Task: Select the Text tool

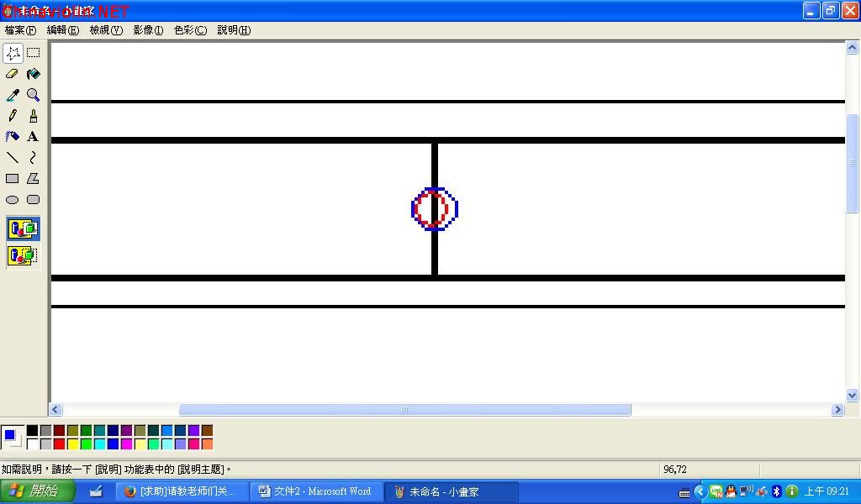Action: tap(33, 137)
